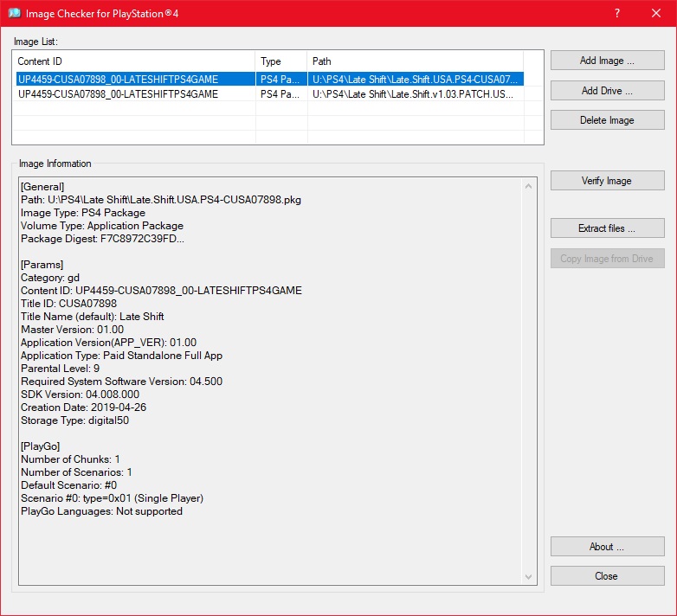The height and width of the screenshot is (616, 677).
Task: Open the Extract files ... dialog
Action: pos(607,228)
